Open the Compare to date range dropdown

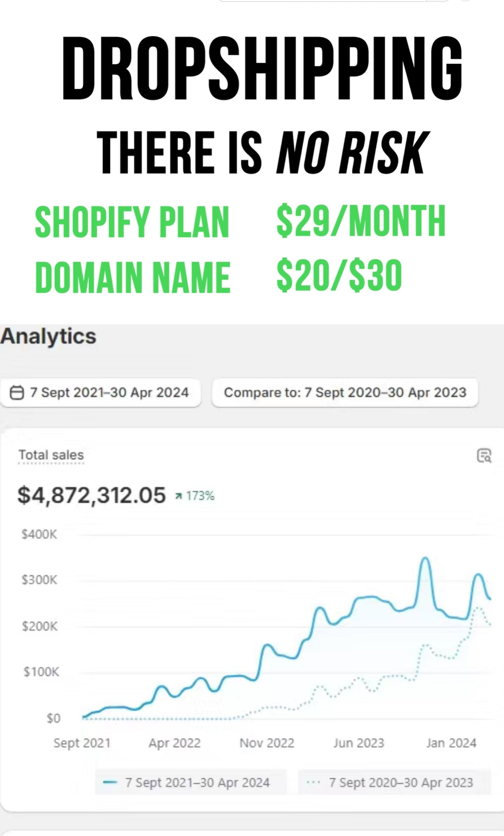point(345,392)
